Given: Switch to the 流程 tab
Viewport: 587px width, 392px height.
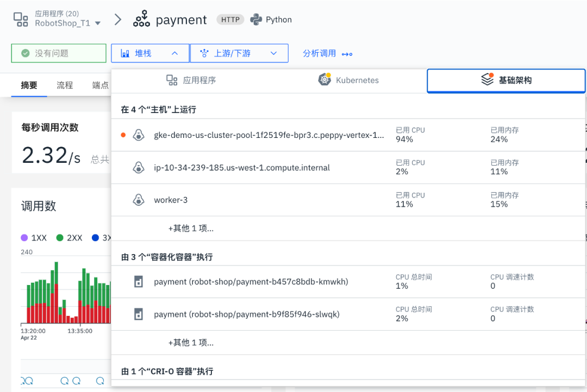Looking at the screenshot, I should pyautogui.click(x=65, y=85).
